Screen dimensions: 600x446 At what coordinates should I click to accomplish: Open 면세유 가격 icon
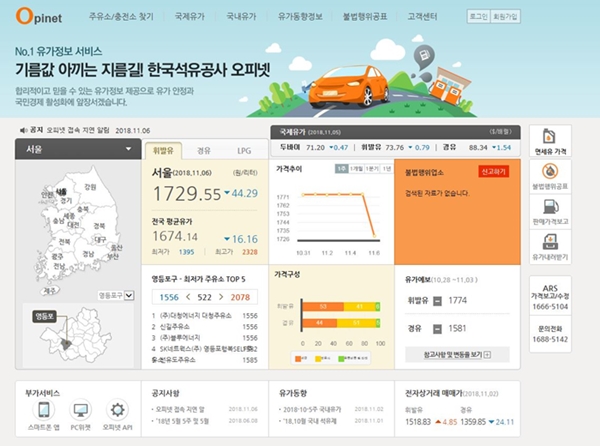click(550, 137)
